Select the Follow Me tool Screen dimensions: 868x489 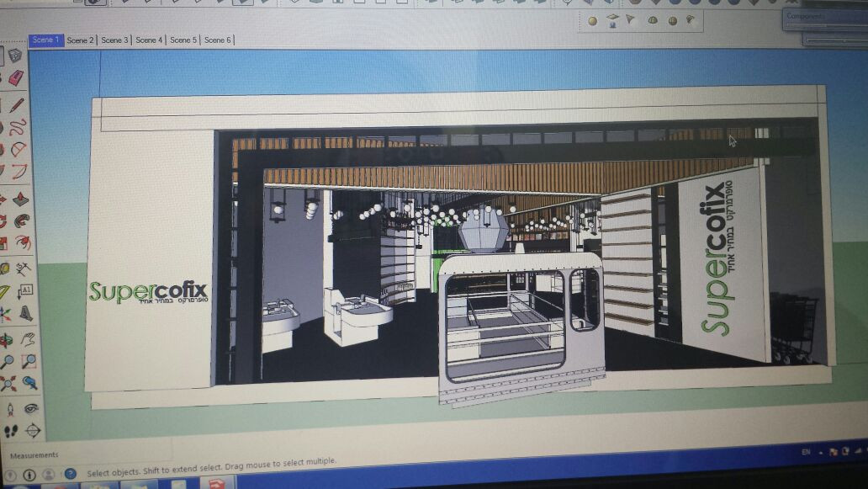[22, 221]
